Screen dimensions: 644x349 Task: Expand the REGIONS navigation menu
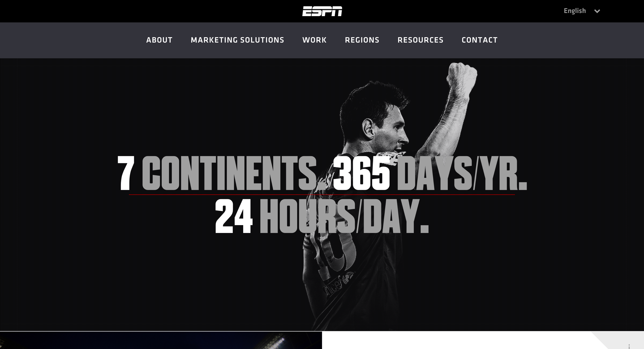pos(362,40)
